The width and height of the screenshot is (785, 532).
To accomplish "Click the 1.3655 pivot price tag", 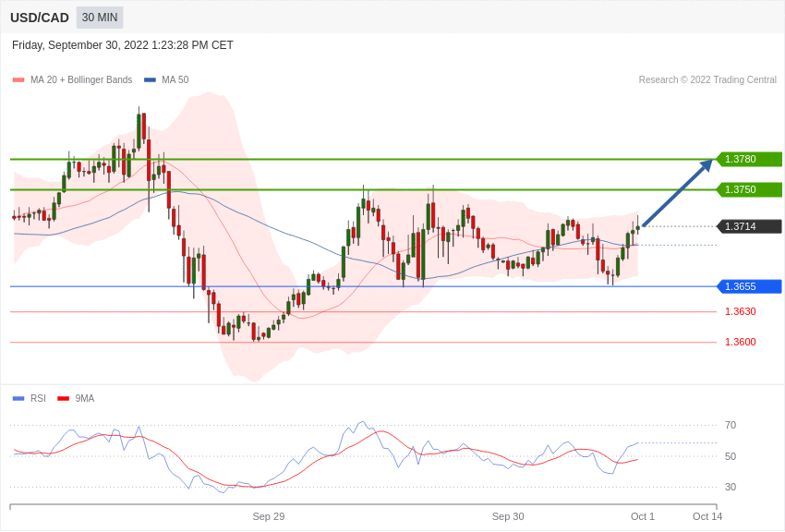I will click(750, 286).
